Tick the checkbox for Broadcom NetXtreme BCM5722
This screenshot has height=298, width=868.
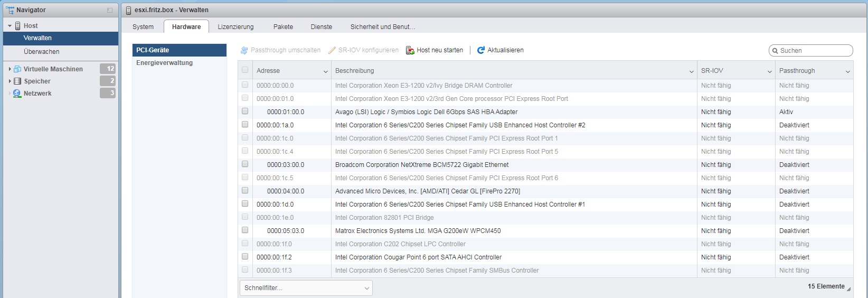(x=245, y=164)
